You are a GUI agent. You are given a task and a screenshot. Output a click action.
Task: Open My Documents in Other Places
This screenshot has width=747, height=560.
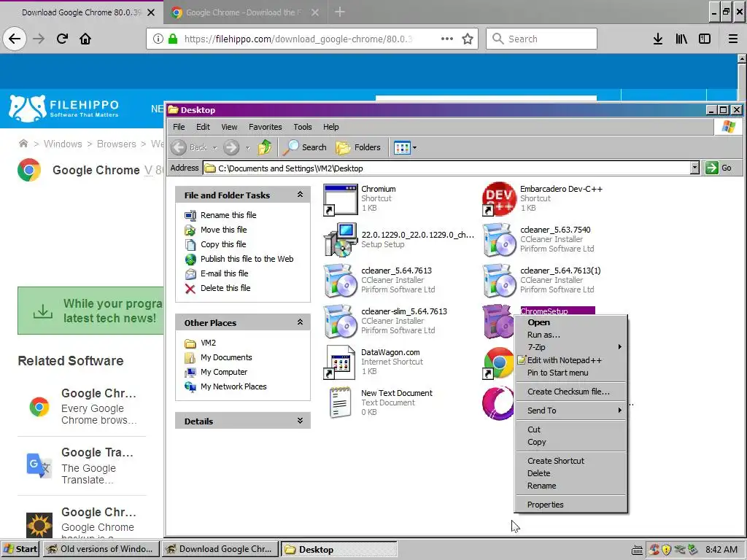tap(226, 357)
